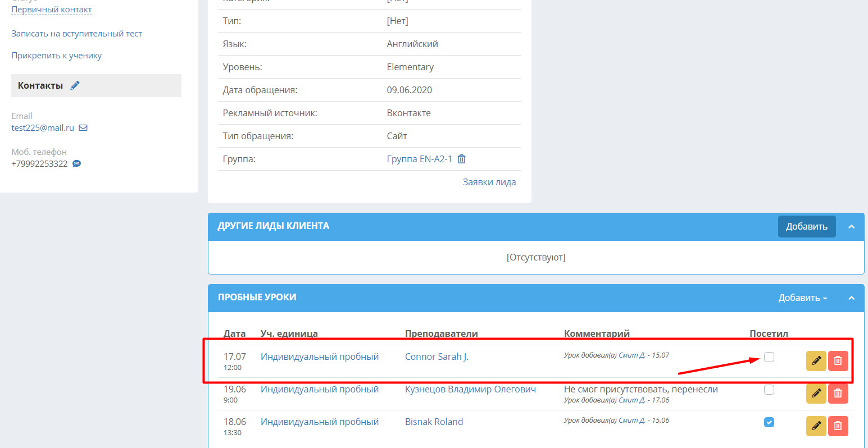The height and width of the screenshot is (448, 868).
Task: Open Индивидуальный пробный lesson dated 17.07
Action: pos(320,356)
